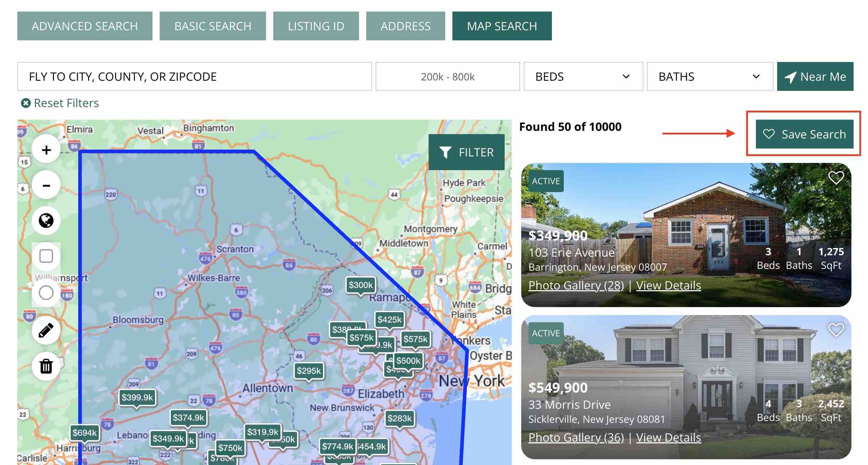The image size is (868, 465).
Task: Select the $374.9k map price marker
Action: (x=189, y=418)
